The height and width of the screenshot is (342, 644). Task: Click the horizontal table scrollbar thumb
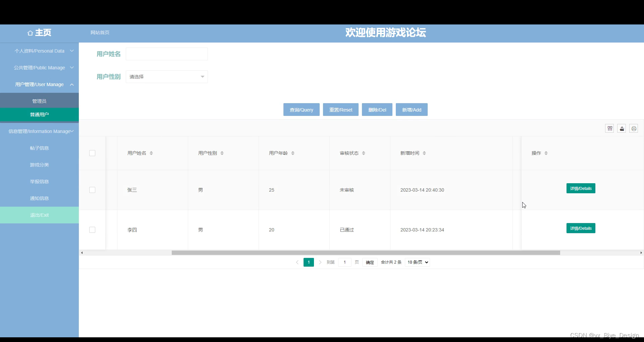tap(366, 253)
